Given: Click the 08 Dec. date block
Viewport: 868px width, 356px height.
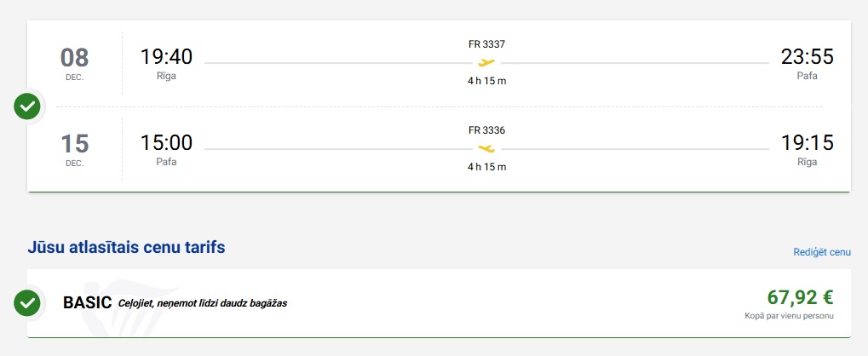Looking at the screenshot, I should [x=74, y=63].
